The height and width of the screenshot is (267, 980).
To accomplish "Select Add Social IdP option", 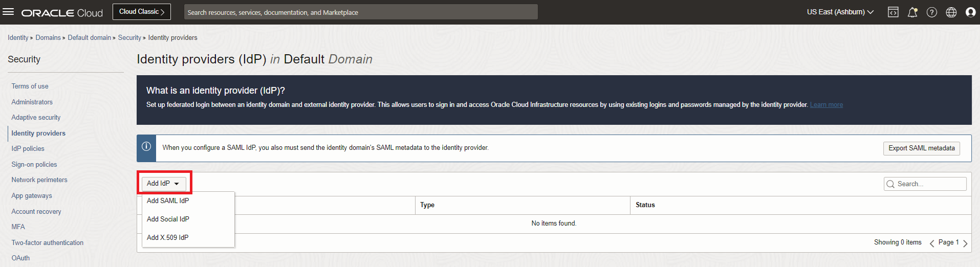I will 168,219.
